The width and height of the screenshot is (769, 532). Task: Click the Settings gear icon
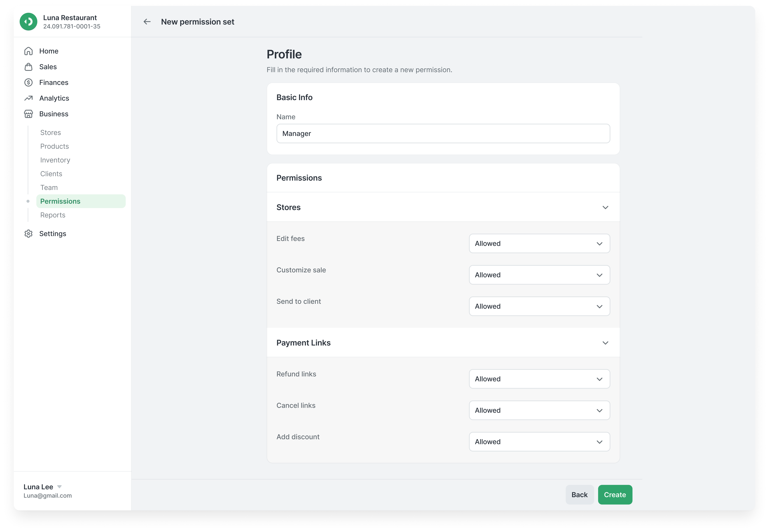tap(29, 234)
